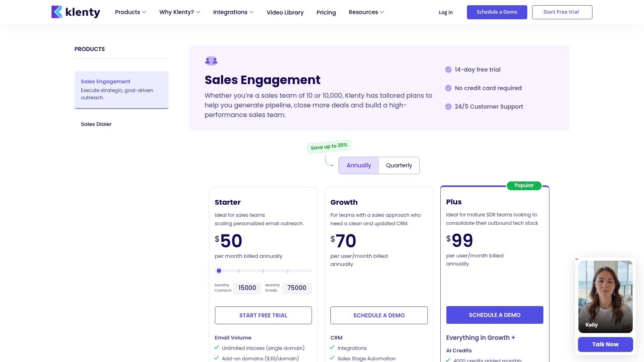Minimize the Kelly video chat widget
The height and width of the screenshot is (362, 644).
click(577, 259)
